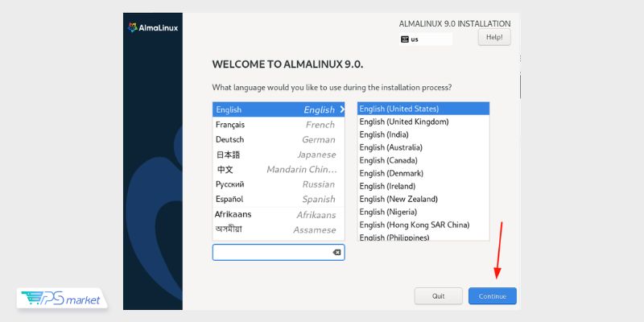Choose English (Australia) locale
The image size is (644, 322).
click(423, 147)
